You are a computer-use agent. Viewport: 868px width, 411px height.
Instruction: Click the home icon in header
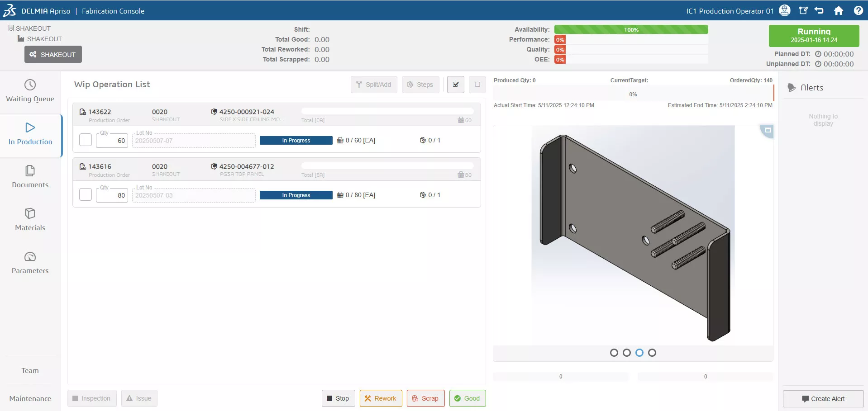(839, 11)
